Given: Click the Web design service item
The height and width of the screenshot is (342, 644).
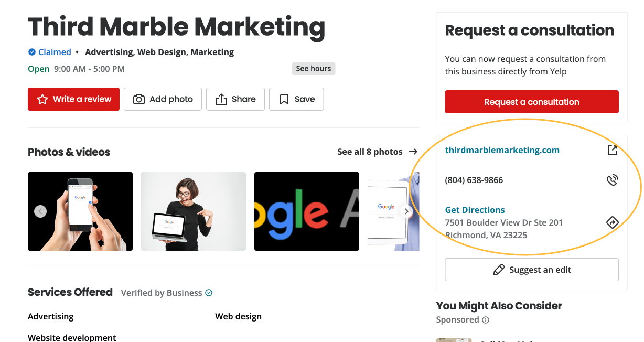Looking at the screenshot, I should [x=238, y=316].
